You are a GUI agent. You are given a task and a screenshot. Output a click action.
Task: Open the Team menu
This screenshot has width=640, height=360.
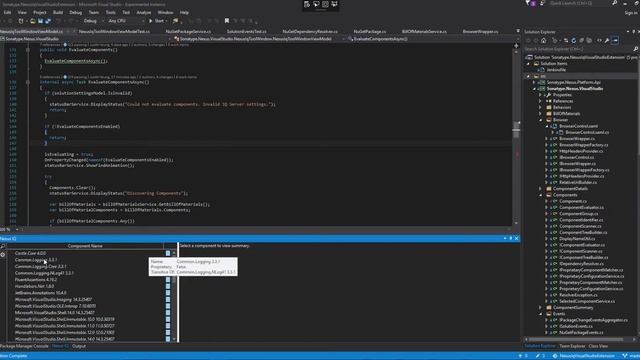(94, 13)
